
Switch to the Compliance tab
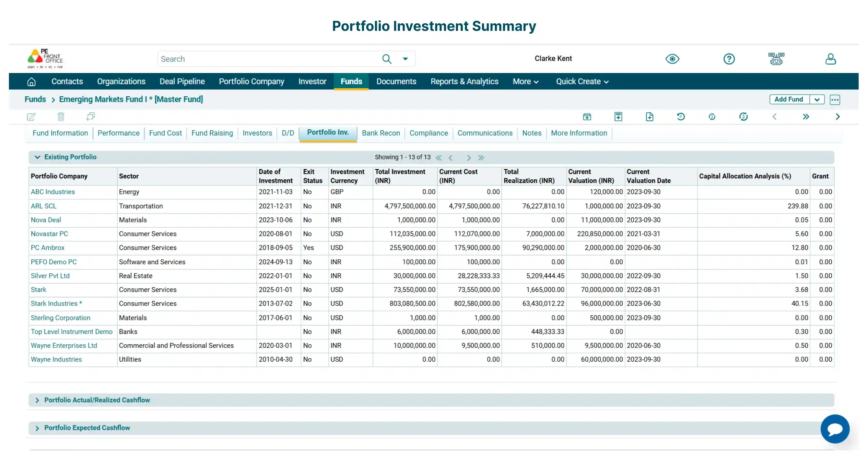(x=429, y=133)
